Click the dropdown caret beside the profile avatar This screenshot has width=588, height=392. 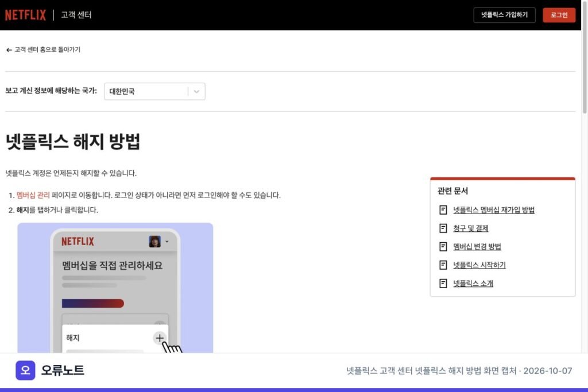[x=167, y=242]
